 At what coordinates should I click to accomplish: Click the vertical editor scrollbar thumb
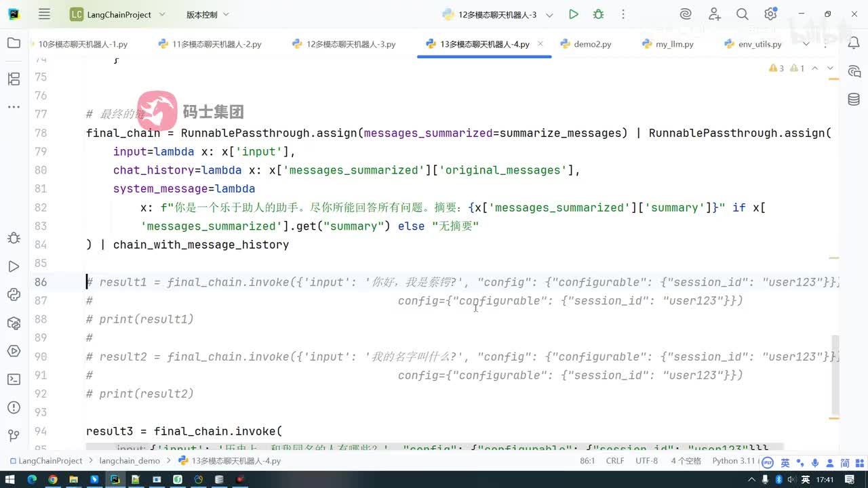[x=835, y=375]
